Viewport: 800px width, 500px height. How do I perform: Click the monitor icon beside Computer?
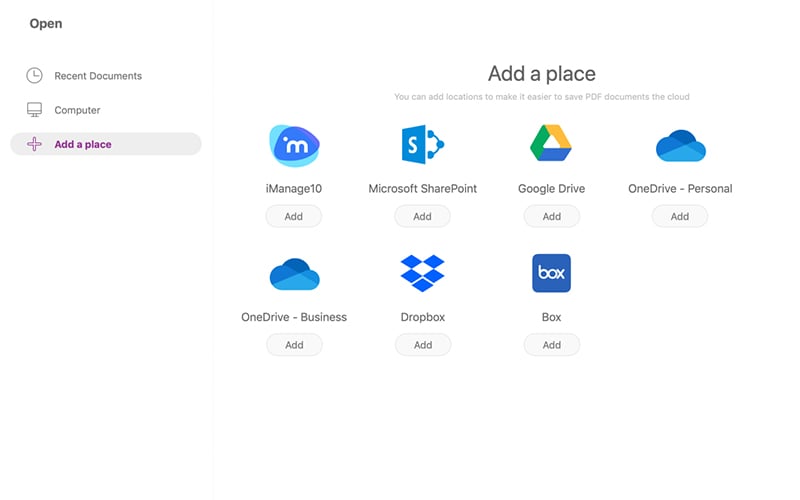point(34,110)
